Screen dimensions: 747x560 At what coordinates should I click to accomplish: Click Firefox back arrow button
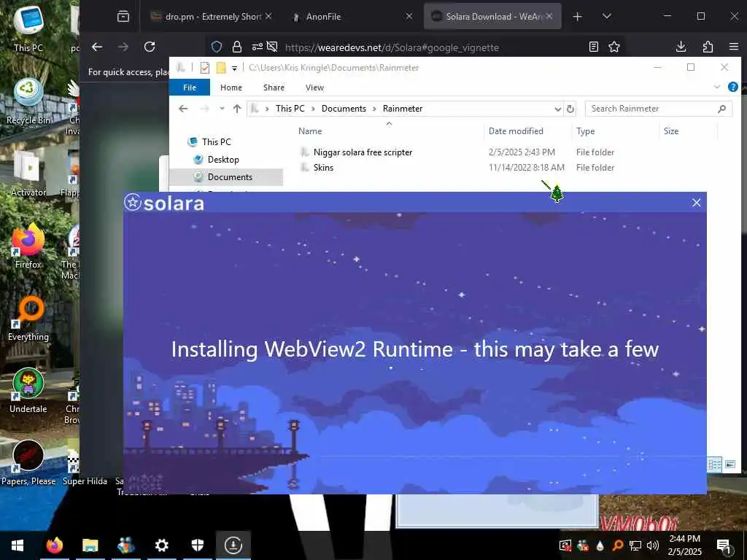(97, 47)
